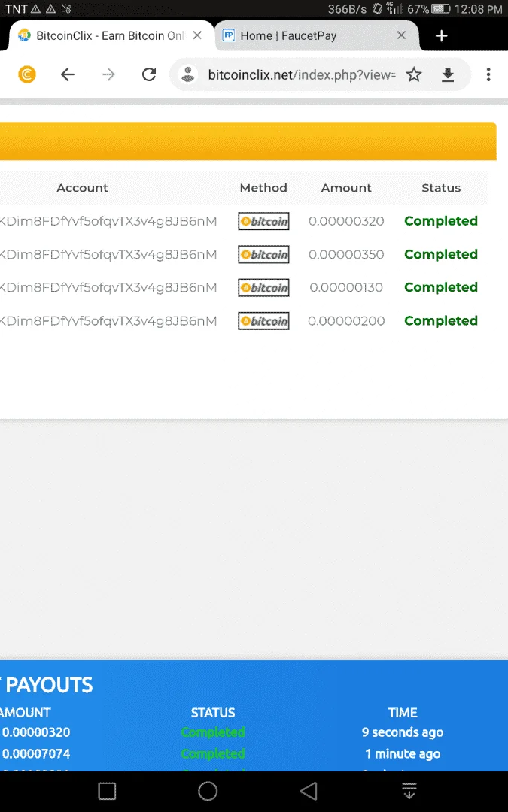
Task: Click '9 seconds ago' payout time
Action: pos(403,732)
